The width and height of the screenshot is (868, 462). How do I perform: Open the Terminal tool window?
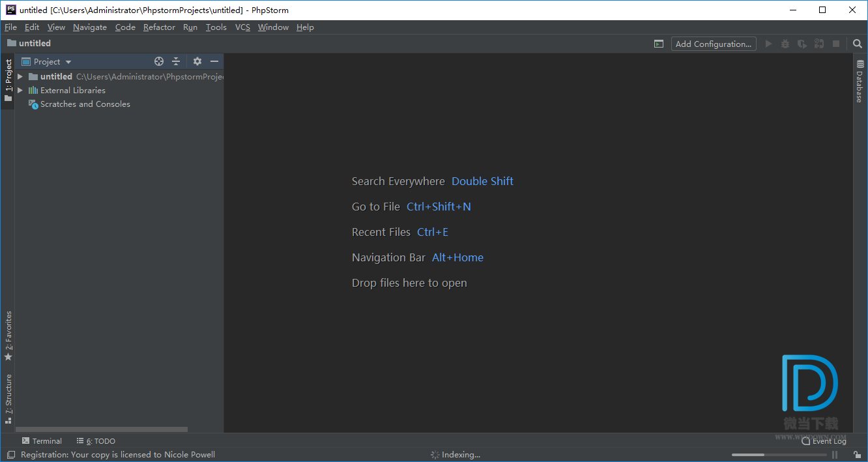point(42,441)
